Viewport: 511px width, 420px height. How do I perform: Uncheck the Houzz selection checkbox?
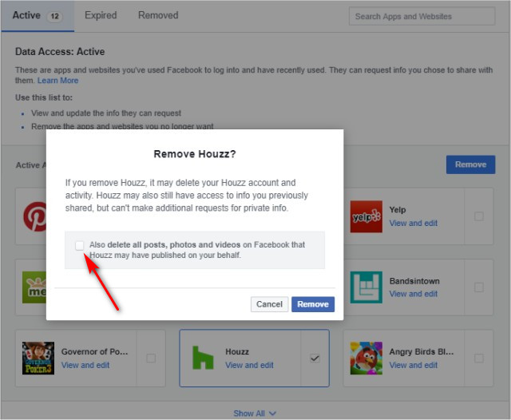tap(315, 359)
